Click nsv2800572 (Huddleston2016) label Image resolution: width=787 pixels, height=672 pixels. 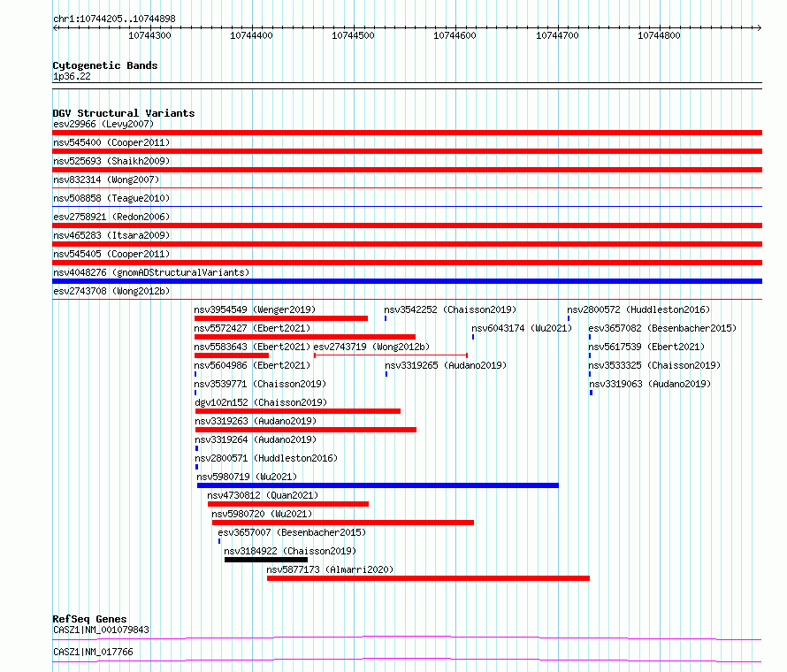pyautogui.click(x=639, y=309)
